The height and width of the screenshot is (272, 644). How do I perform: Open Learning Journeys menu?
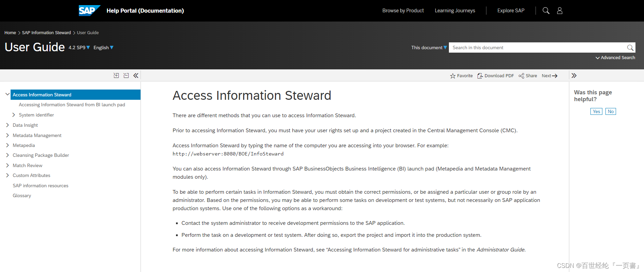[455, 11]
